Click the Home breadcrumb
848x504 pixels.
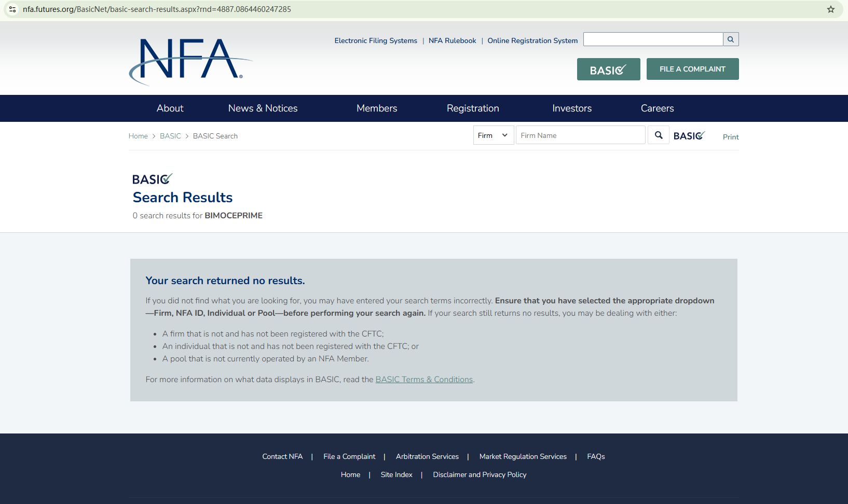[x=138, y=136]
